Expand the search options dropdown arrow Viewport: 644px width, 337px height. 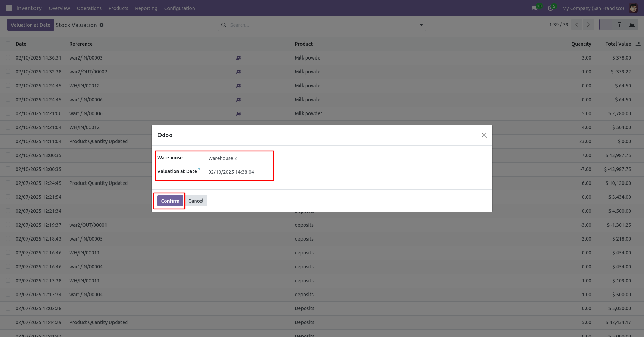pos(421,25)
